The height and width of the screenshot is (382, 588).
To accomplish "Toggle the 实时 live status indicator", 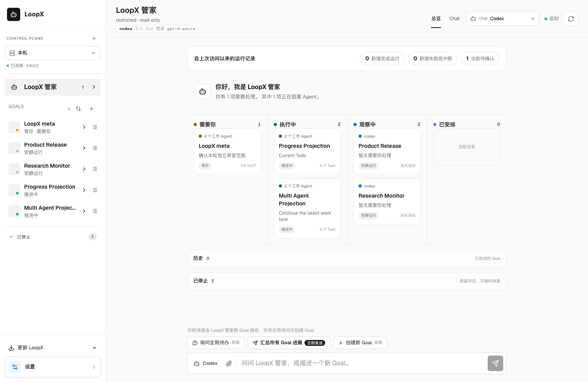I will point(551,19).
